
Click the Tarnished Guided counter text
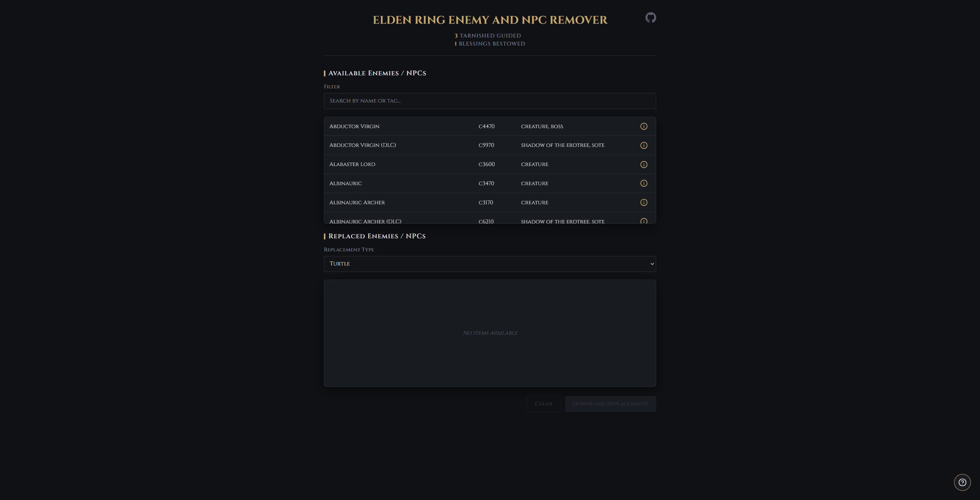click(x=487, y=36)
